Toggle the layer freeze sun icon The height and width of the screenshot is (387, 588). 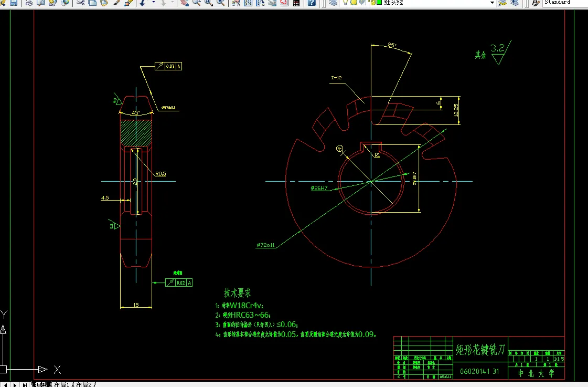tap(354, 3)
